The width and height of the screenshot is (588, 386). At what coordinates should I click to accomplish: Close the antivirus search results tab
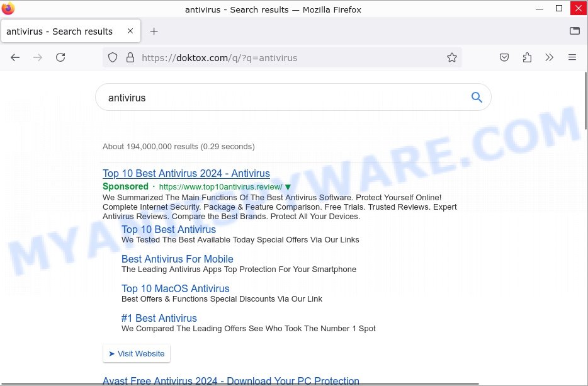click(130, 31)
